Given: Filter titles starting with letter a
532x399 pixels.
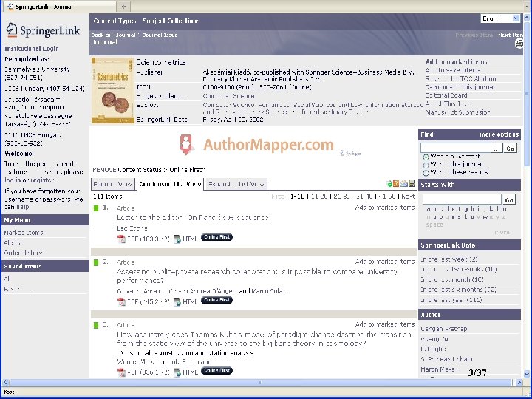Looking at the screenshot, I should click(429, 209).
